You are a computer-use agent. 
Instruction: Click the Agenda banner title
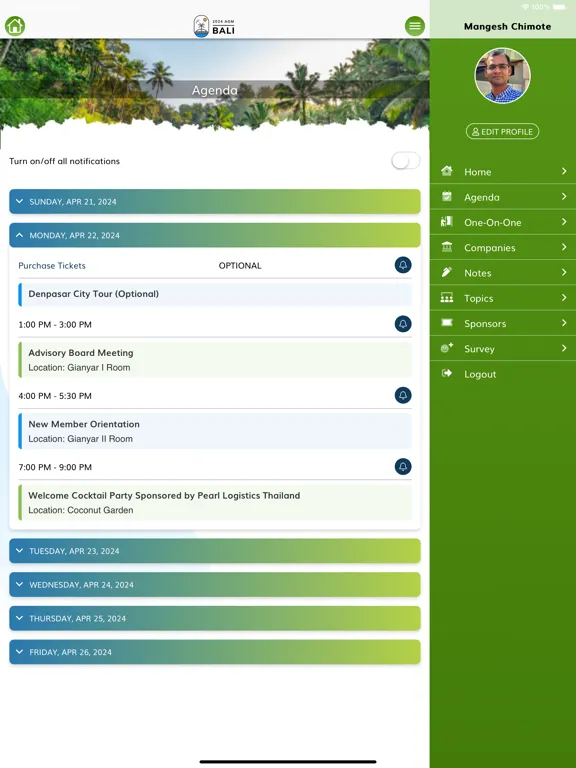(x=215, y=90)
